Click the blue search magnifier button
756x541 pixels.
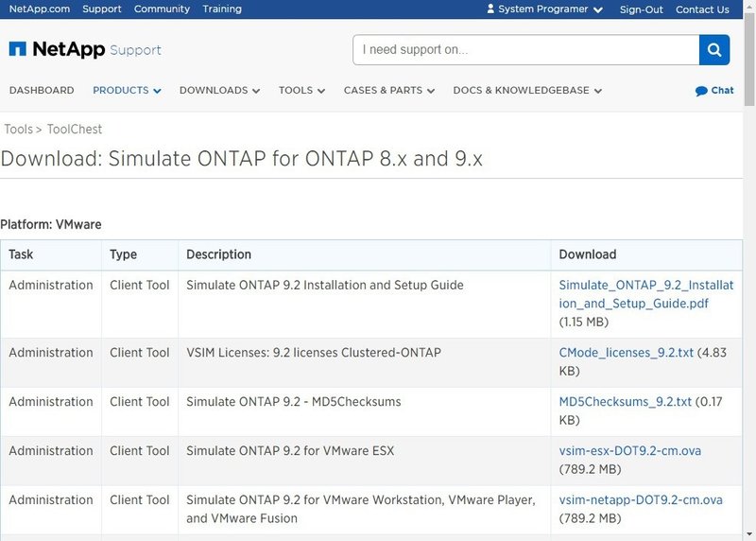pos(714,50)
